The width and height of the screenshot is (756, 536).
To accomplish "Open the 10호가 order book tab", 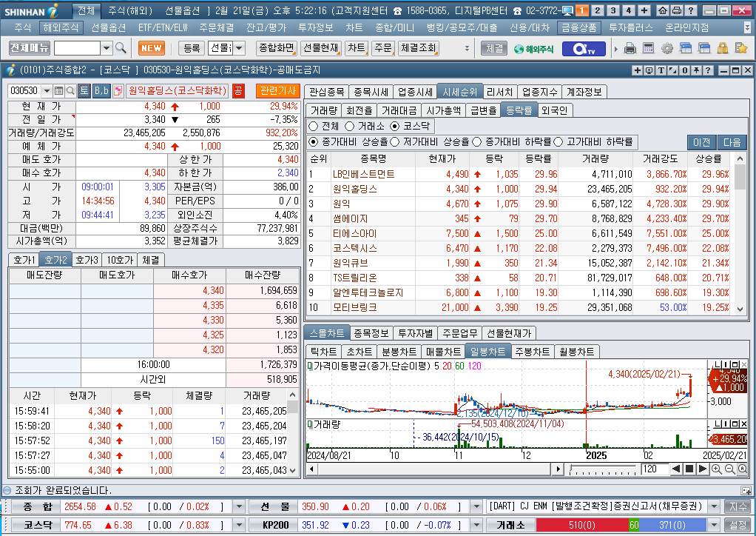I will [120, 260].
